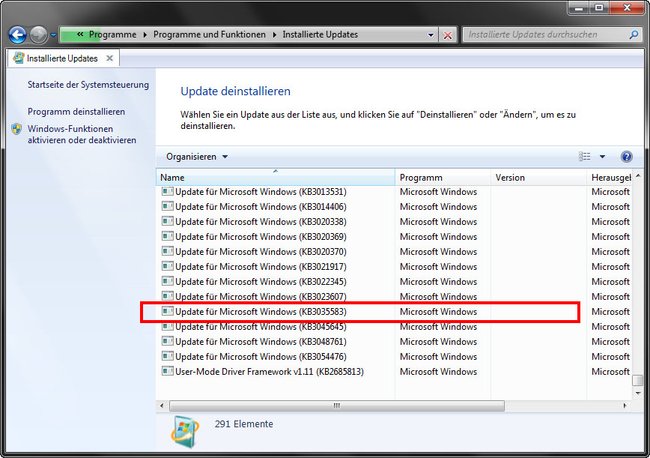This screenshot has height=458, width=650.
Task: Click the vertical scrollbar up arrow
Action: (638, 177)
